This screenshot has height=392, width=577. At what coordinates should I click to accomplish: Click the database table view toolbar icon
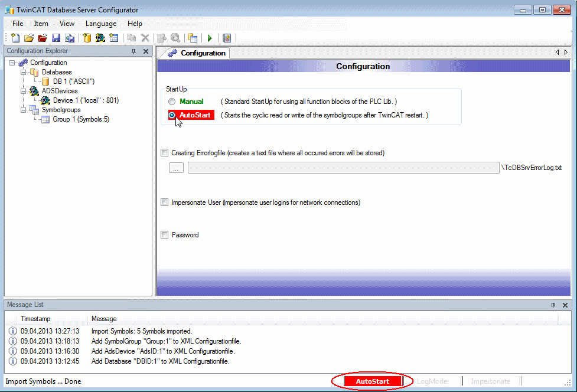click(193, 38)
